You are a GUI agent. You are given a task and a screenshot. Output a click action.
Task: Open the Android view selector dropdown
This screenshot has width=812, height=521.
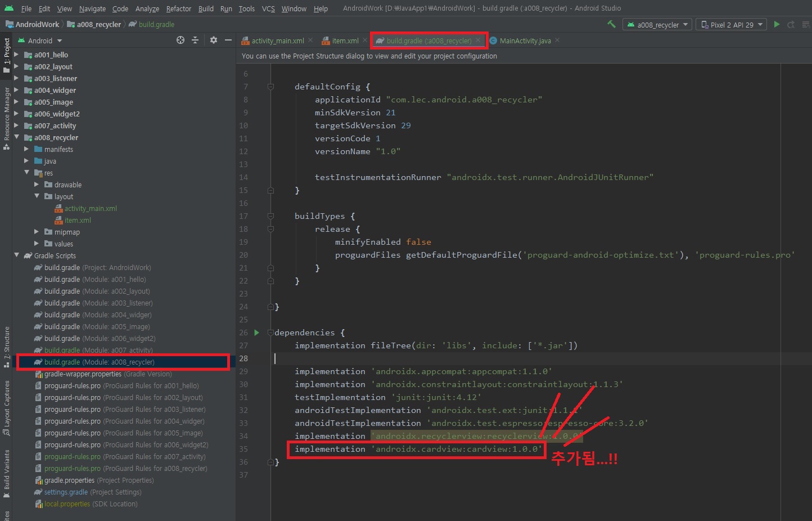click(40, 41)
